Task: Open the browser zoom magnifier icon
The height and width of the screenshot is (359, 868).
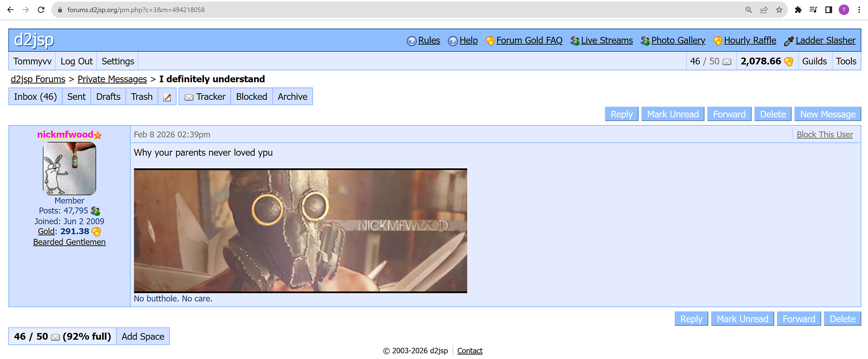Action: pyautogui.click(x=749, y=10)
